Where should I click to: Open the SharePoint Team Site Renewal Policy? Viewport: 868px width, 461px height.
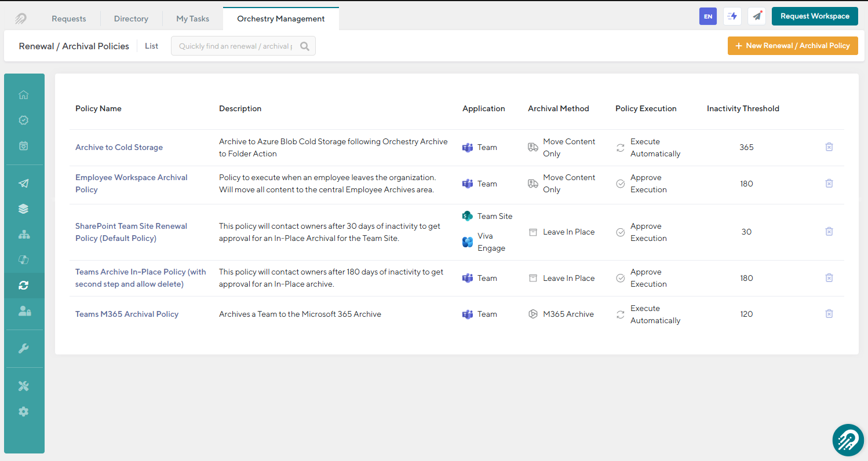click(131, 232)
